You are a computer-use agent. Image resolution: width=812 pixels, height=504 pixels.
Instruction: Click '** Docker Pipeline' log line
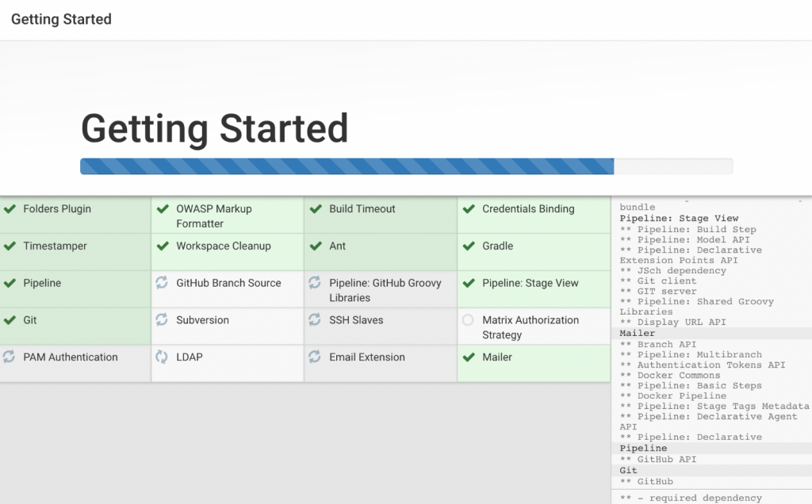tap(673, 396)
